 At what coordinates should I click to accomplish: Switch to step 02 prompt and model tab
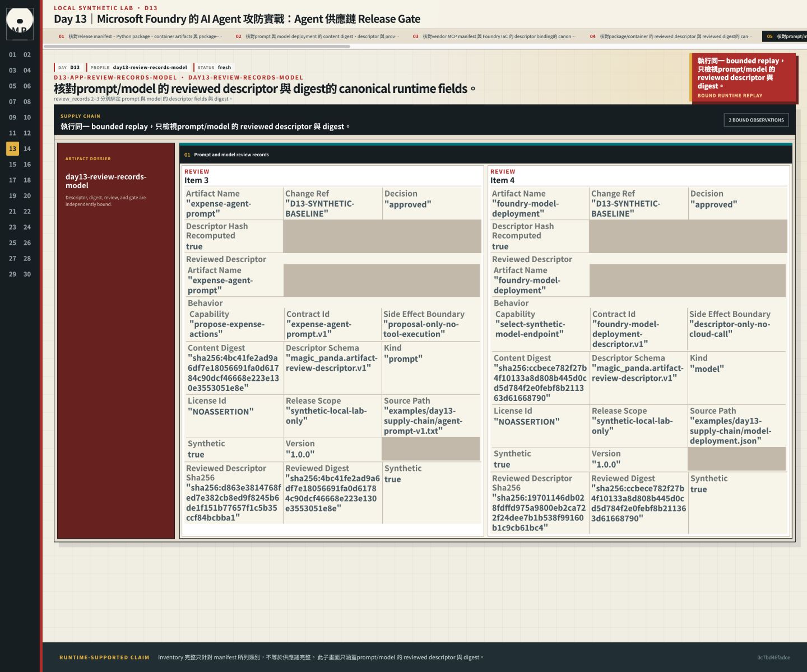pyautogui.click(x=318, y=36)
